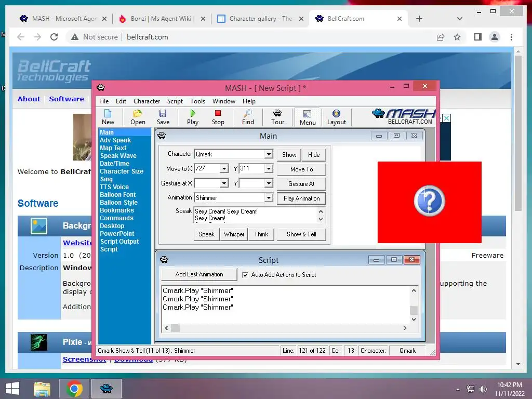The width and height of the screenshot is (532, 399).
Task: Click the Layout toolbar icon
Action: pyautogui.click(x=336, y=117)
